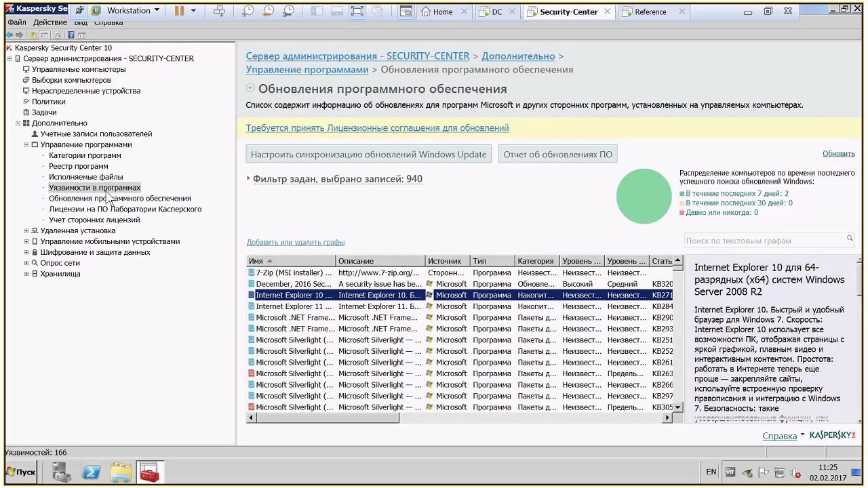Click the enter full screen icon
The height and width of the screenshot is (488, 868).
pos(357,11)
